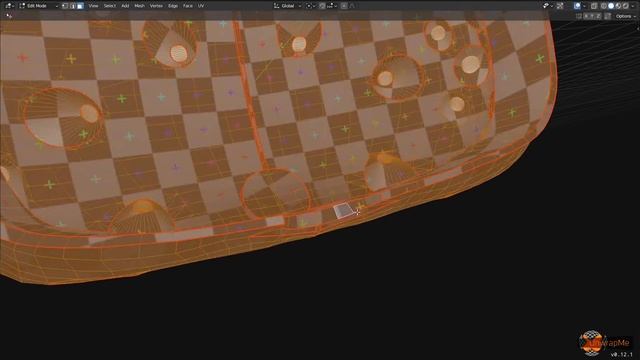Open the Edit Mode dropdown
The image size is (640, 360).
38,6
